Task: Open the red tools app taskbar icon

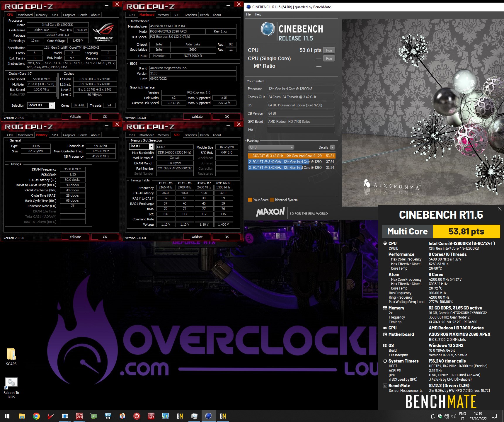Action: pos(151,416)
